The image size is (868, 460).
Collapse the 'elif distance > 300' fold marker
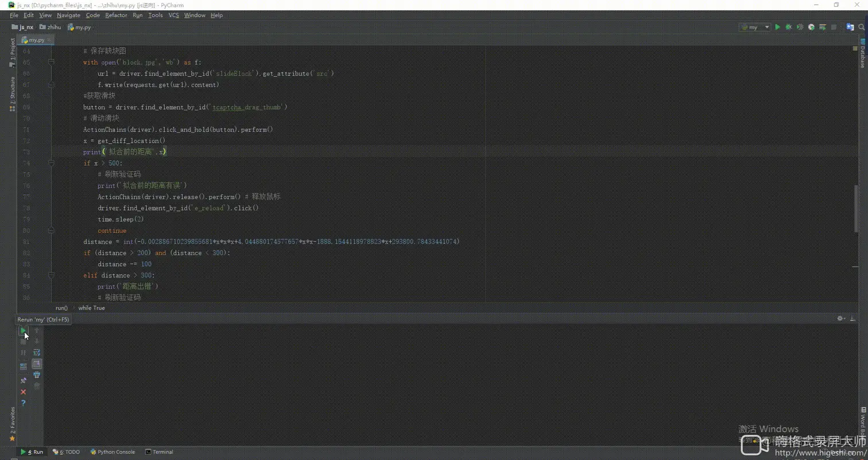(52, 275)
